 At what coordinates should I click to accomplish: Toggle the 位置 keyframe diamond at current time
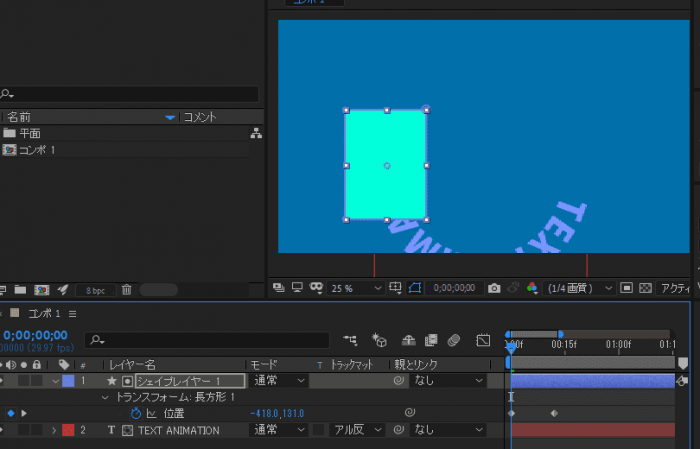[x=11, y=414]
